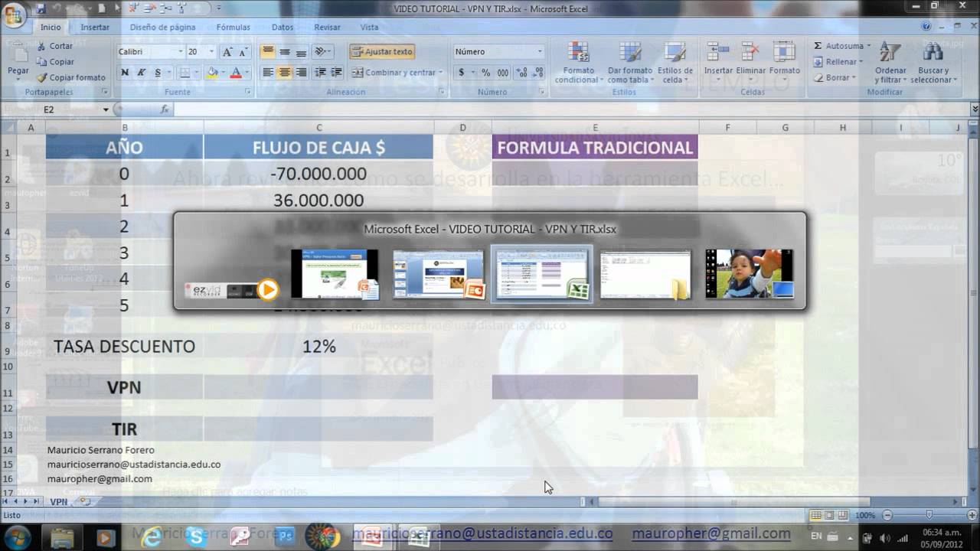Toggle top vertical alignment

pos(268,52)
